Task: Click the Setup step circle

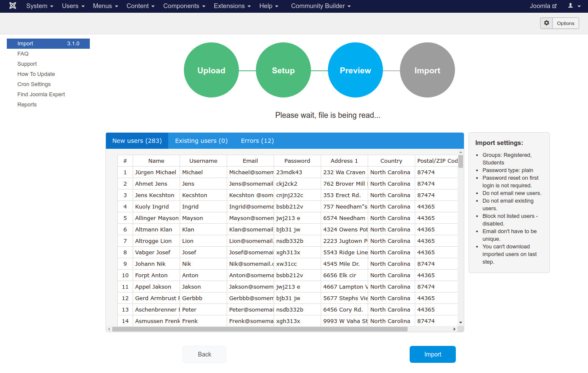Action: pyautogui.click(x=283, y=70)
